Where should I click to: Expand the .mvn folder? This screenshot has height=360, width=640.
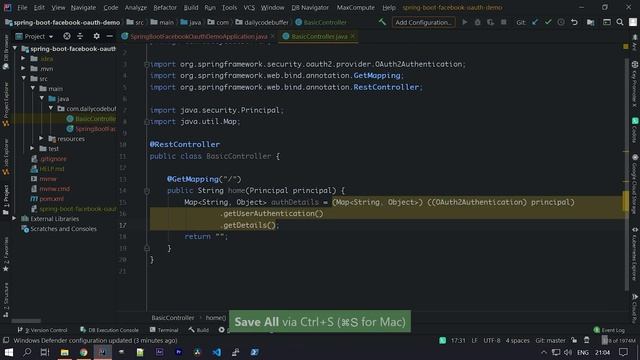[x=23, y=69]
